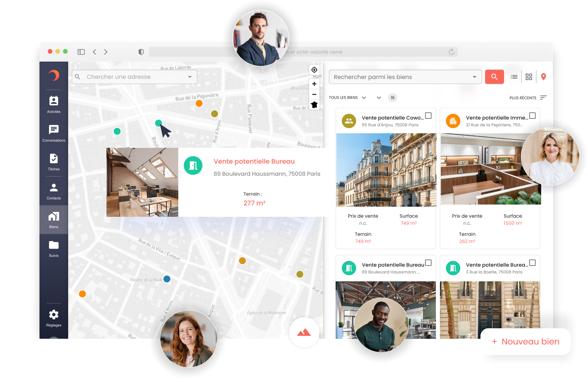Open the Rechercher parmi les biens dropdown

click(475, 77)
